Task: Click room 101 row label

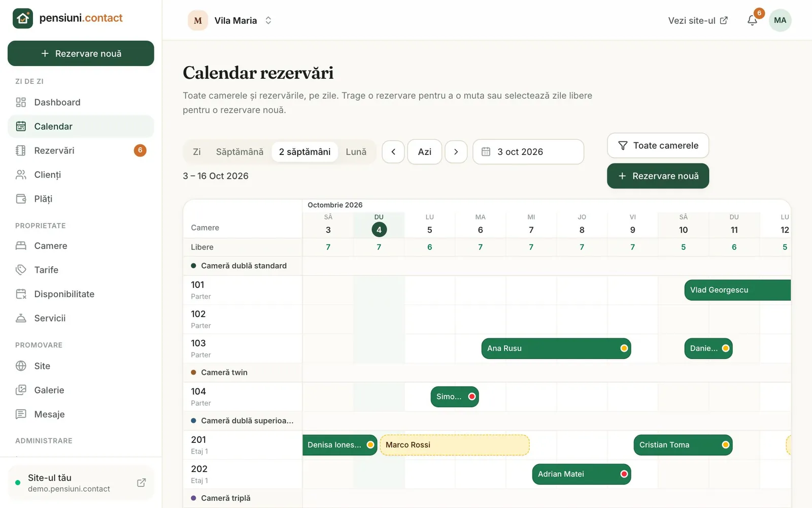Action: [x=243, y=290]
